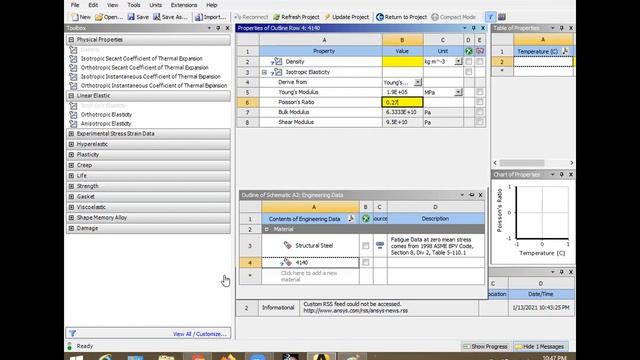Collapse the Material group in outline
Screen dimensions: 640x360
[x=267, y=229]
